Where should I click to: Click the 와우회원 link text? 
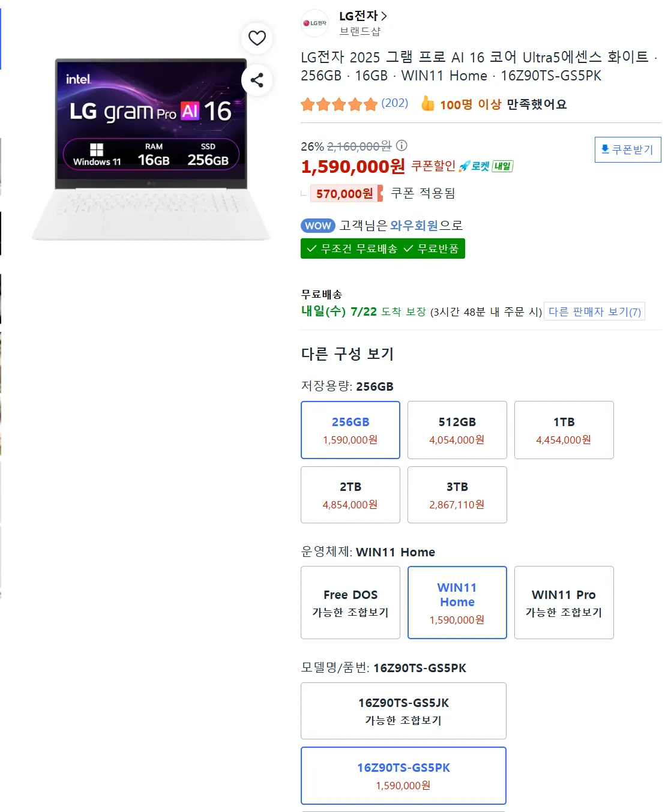click(x=414, y=226)
